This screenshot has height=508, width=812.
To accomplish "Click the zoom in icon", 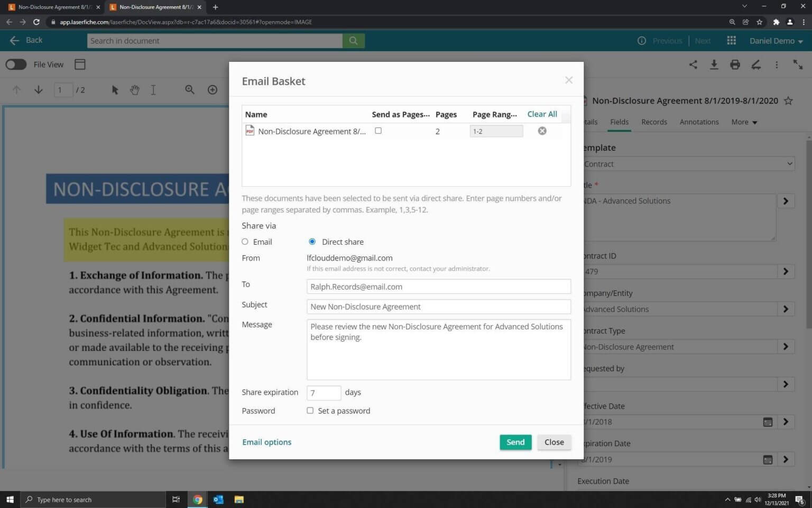I will [212, 90].
